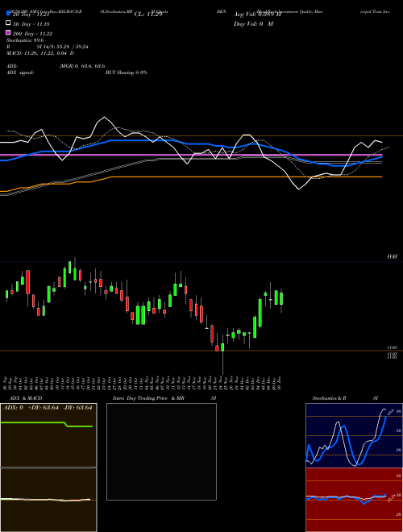Click the 'ADX signal:' label
This screenshot has height=532, width=403.
pyautogui.click(x=19, y=73)
